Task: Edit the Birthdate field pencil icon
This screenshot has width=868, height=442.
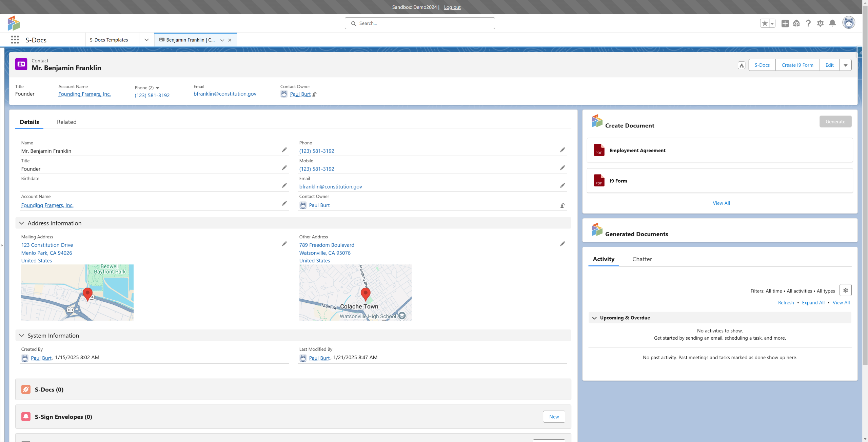Action: [284, 185]
